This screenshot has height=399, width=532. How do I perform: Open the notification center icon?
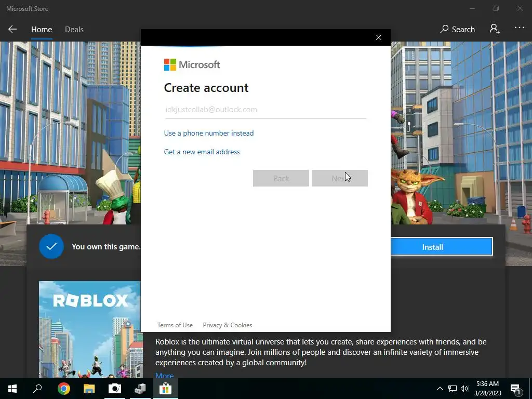point(515,389)
